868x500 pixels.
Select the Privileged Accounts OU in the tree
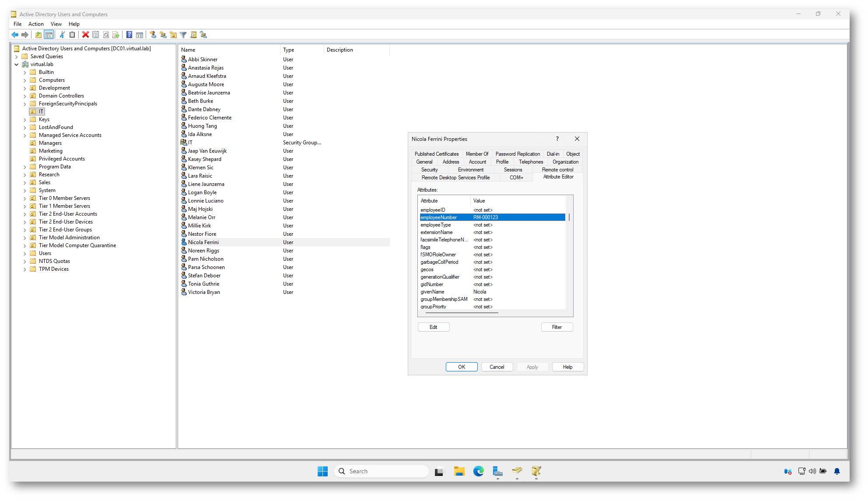pyautogui.click(x=62, y=159)
